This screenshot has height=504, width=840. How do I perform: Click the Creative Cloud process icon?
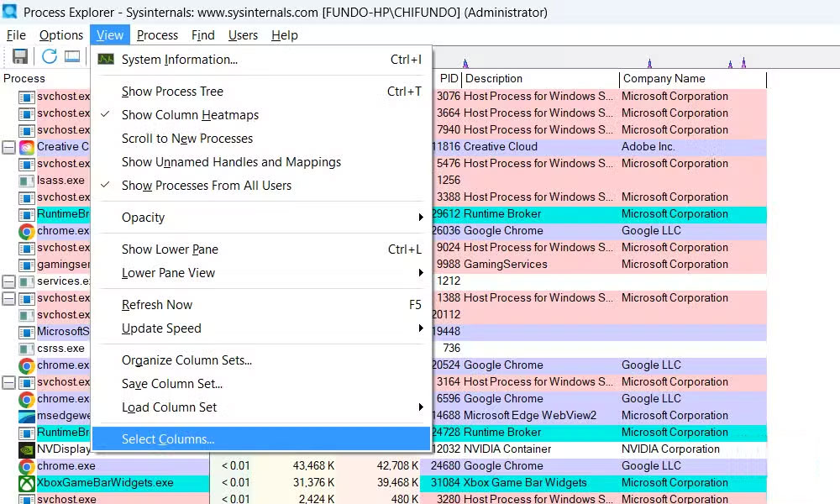26,147
